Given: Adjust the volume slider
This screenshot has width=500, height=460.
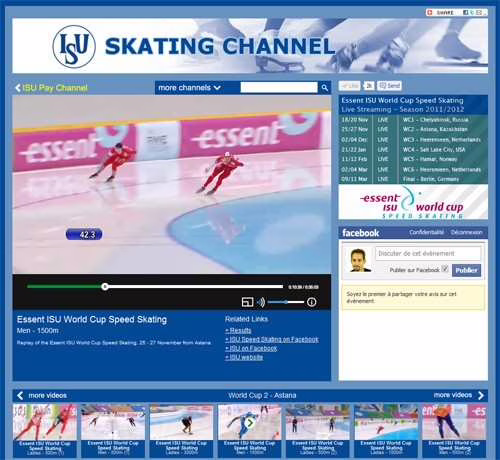Looking at the screenshot, I should coord(286,302).
